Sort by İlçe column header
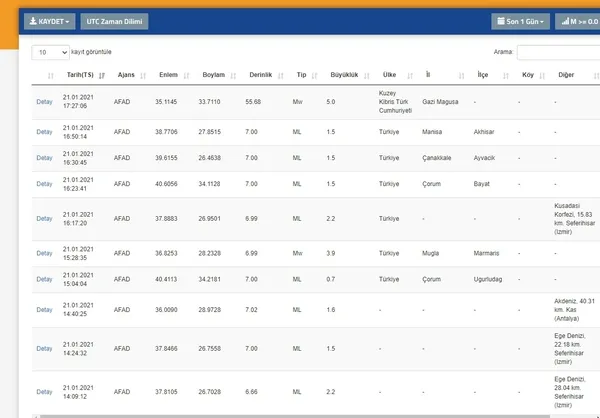Screen dimensions: 600x418 [483, 75]
